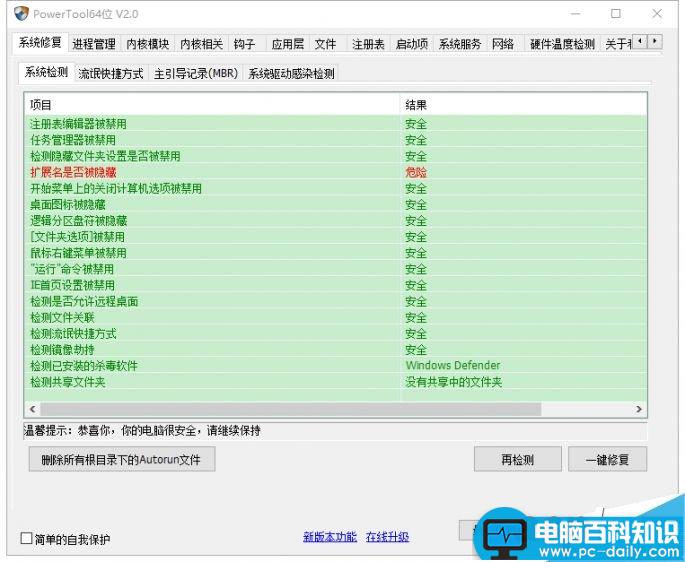Switch to the 进程管理 tab
The image size is (685, 562).
click(x=94, y=44)
